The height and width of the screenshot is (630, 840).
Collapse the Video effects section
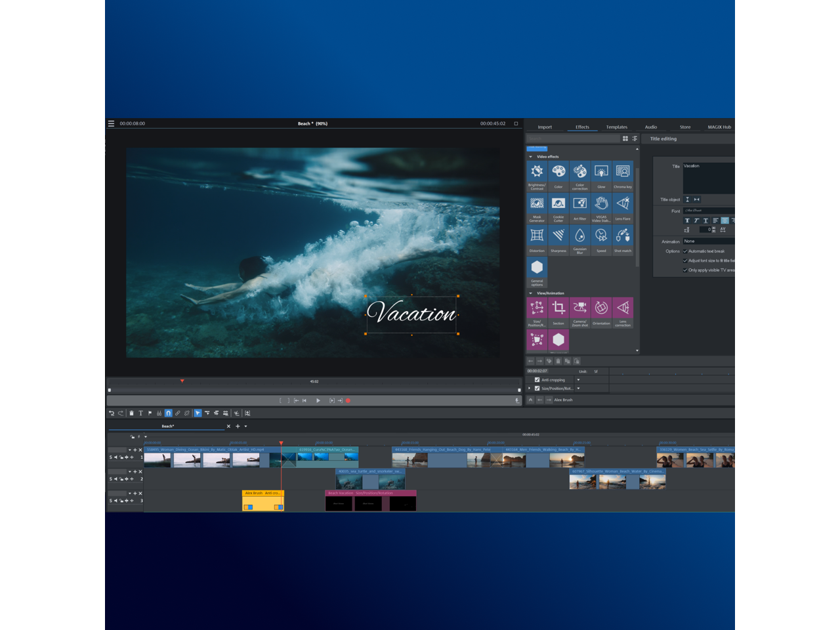pyautogui.click(x=531, y=157)
